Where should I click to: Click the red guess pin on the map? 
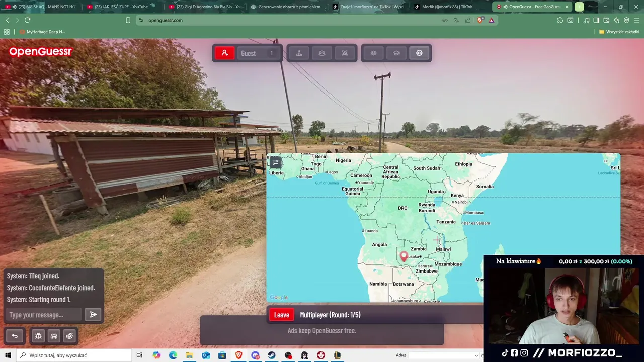click(404, 257)
